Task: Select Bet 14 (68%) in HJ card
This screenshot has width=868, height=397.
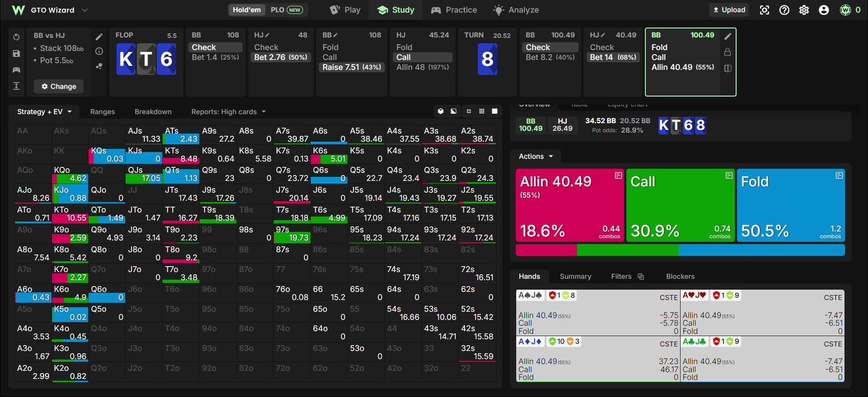Action: tap(613, 57)
